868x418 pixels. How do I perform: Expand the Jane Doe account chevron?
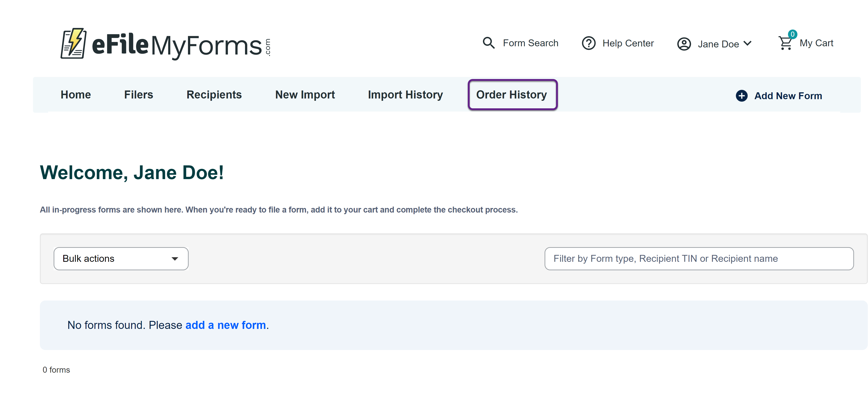(x=747, y=44)
